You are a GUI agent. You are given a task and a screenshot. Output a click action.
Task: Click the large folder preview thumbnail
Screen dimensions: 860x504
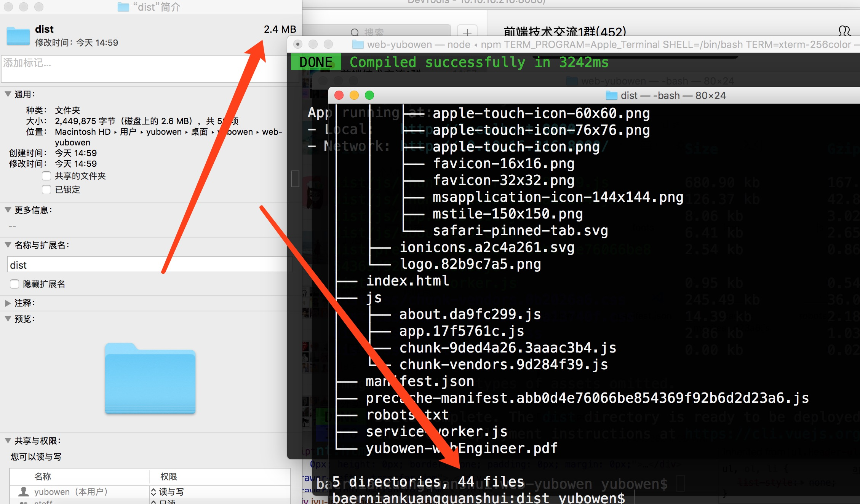[x=150, y=379]
